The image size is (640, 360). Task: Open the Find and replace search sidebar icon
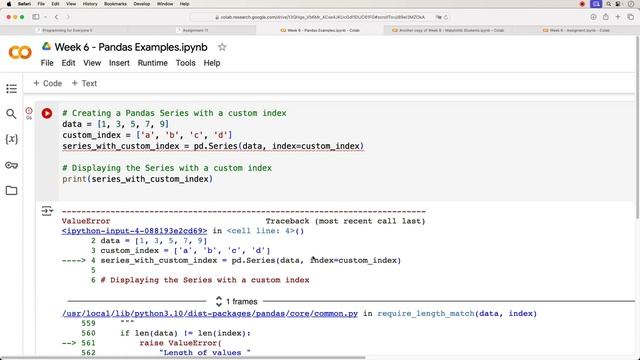point(11,114)
